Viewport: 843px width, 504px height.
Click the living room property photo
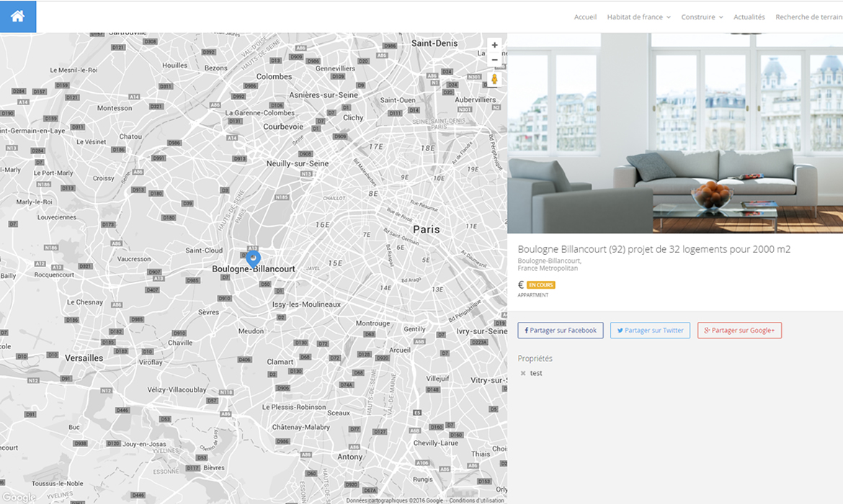click(x=674, y=132)
